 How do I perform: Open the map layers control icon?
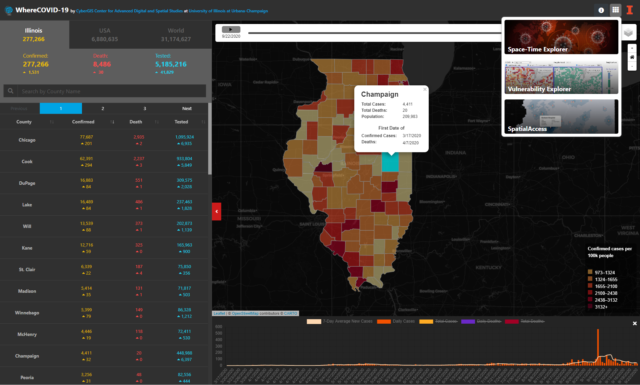click(x=629, y=33)
